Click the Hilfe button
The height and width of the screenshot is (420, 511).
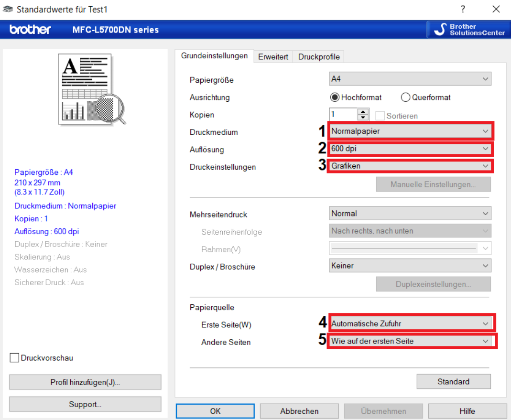[x=468, y=411]
